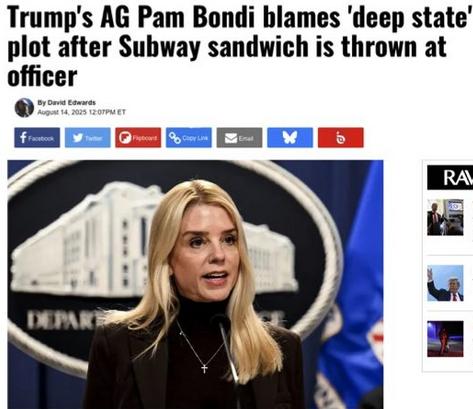Open David Edwards' author avatar
Screen dimensions: 473x409
click(24, 108)
